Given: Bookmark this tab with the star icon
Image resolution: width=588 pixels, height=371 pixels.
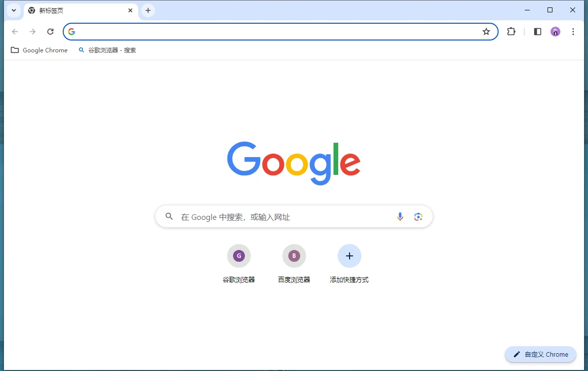Looking at the screenshot, I should [486, 32].
